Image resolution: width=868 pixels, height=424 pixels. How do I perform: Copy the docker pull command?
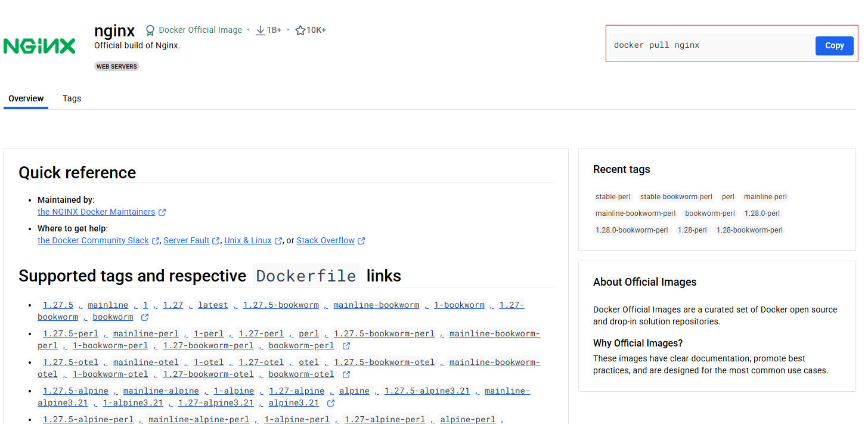(x=834, y=45)
